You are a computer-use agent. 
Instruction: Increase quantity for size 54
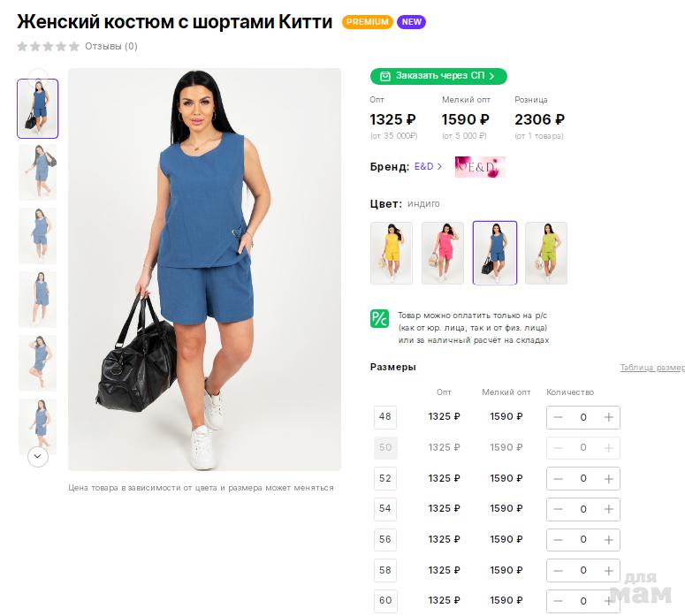[x=608, y=509]
